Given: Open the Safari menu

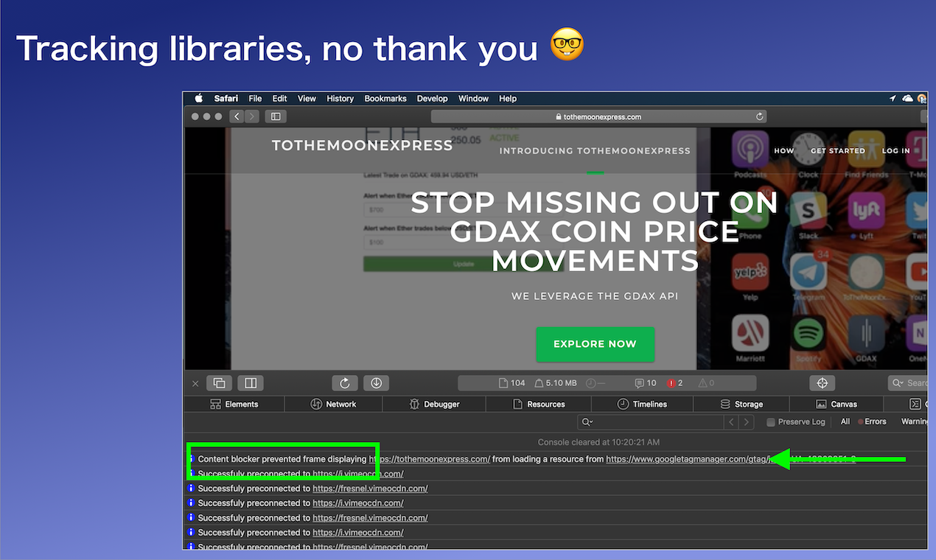Looking at the screenshot, I should point(226,99).
